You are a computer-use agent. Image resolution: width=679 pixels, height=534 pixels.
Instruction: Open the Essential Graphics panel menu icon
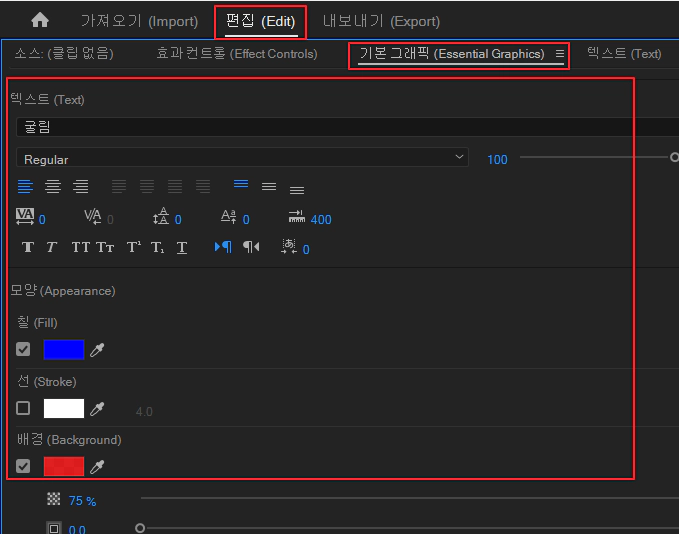(559, 54)
